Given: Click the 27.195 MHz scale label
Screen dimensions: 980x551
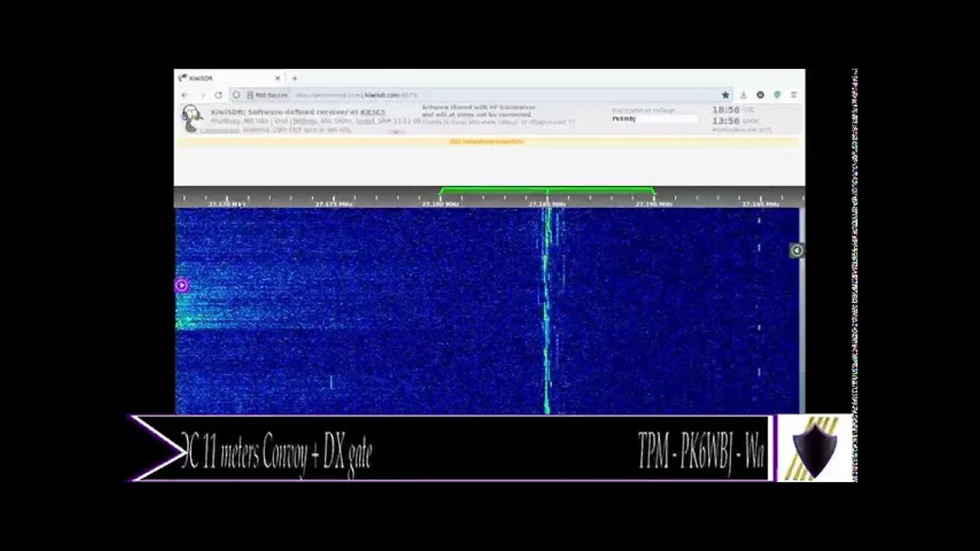Looking at the screenshot, I should (x=761, y=204).
